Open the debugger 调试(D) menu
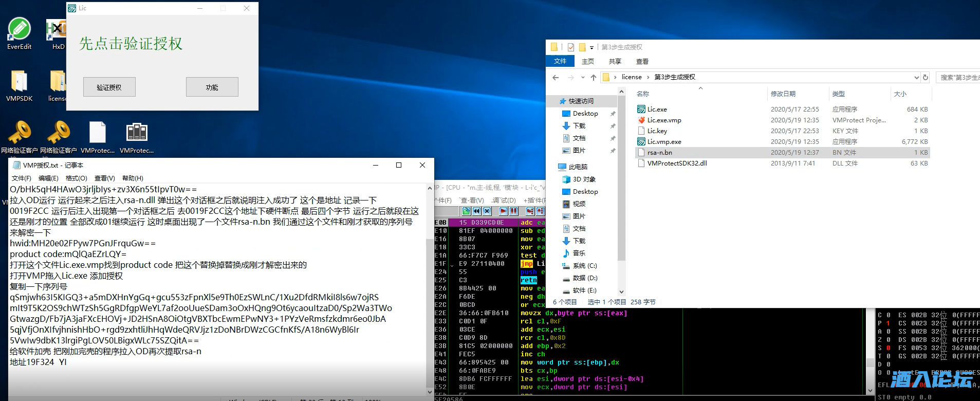980x401 pixels. pos(504,200)
